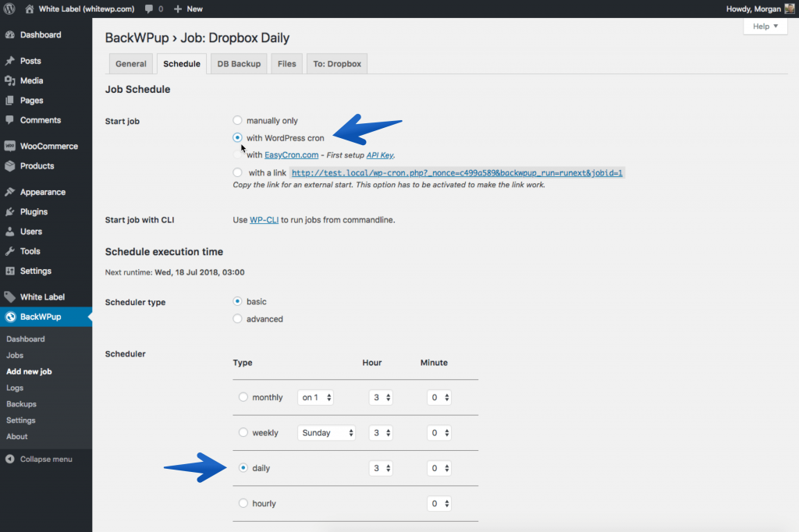Select the monthly schedule radio
Screen dimensions: 799x532
coord(243,396)
